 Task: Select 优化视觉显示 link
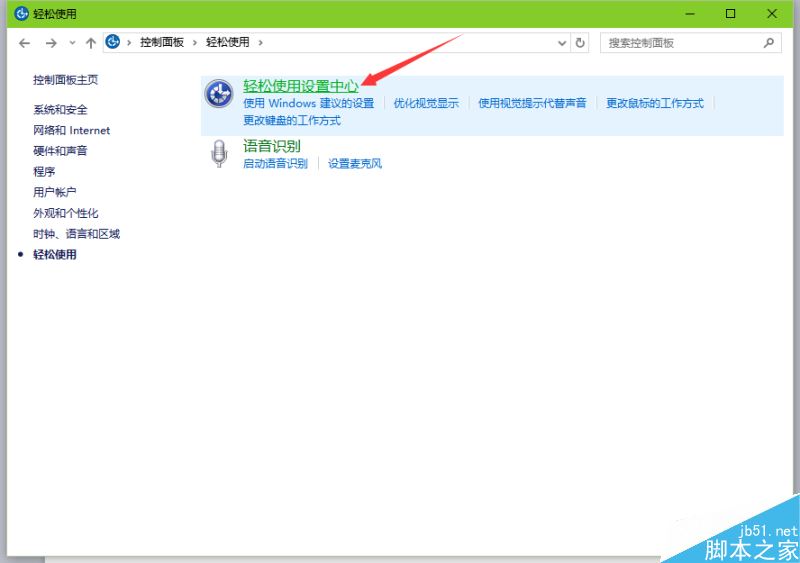(x=426, y=103)
